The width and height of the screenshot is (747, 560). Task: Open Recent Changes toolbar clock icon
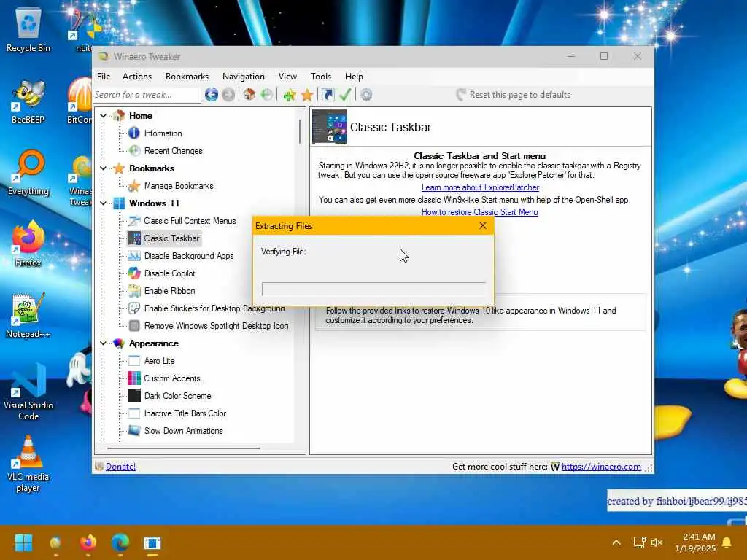pos(267,95)
